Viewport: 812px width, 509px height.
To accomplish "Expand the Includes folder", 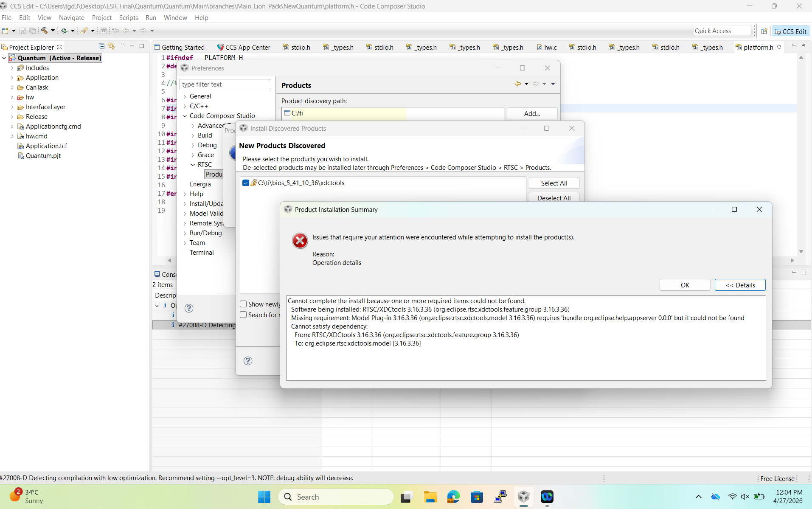I will point(12,68).
